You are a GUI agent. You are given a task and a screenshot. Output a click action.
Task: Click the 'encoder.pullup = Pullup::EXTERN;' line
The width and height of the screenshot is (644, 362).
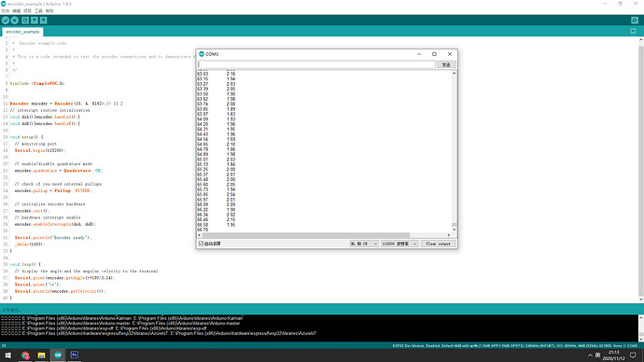(53, 190)
